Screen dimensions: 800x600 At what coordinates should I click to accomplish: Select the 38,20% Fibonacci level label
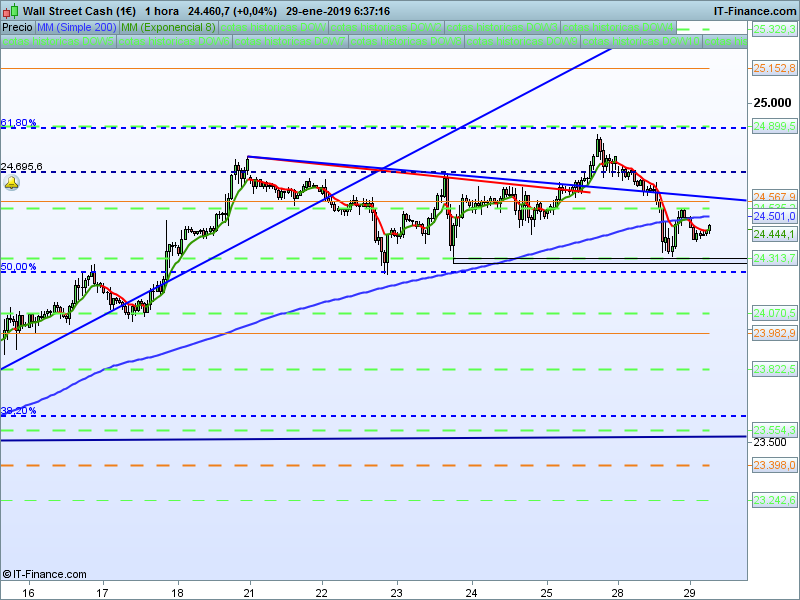[19, 411]
